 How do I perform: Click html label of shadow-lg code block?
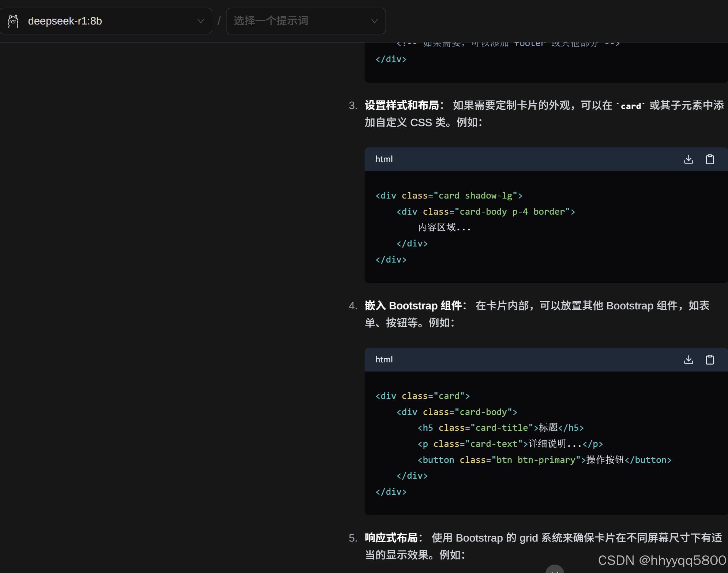(384, 159)
